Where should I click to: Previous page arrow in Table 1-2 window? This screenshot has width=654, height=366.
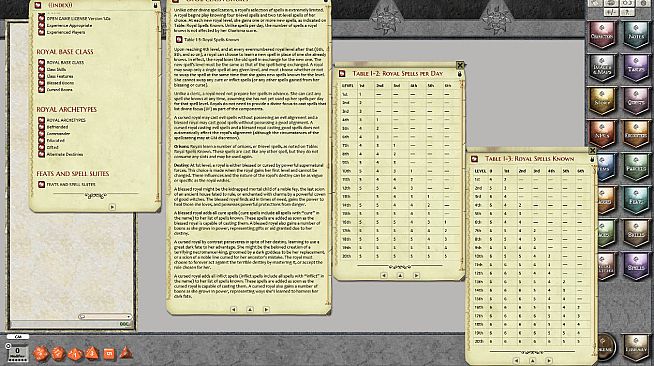[384, 275]
